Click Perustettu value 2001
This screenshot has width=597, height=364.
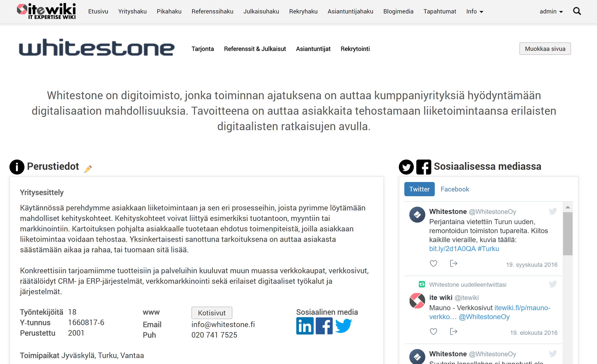pos(76,333)
